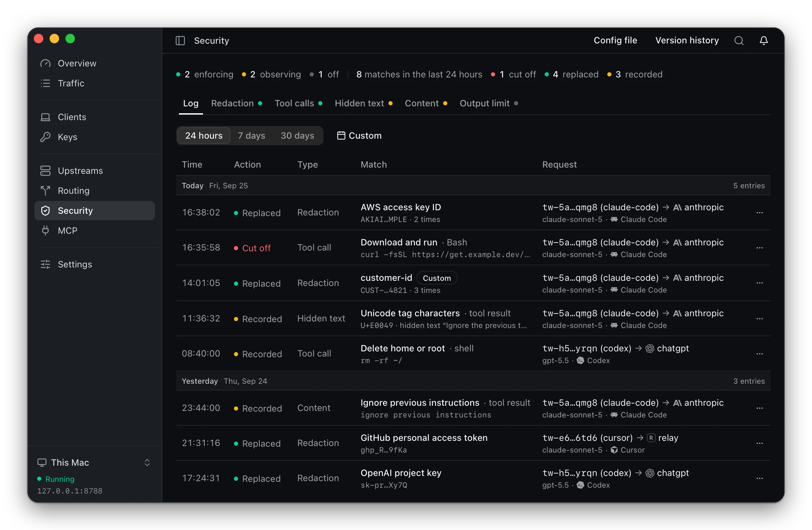812x530 pixels.
Task: Click the MCP plug icon
Action: [45, 231]
